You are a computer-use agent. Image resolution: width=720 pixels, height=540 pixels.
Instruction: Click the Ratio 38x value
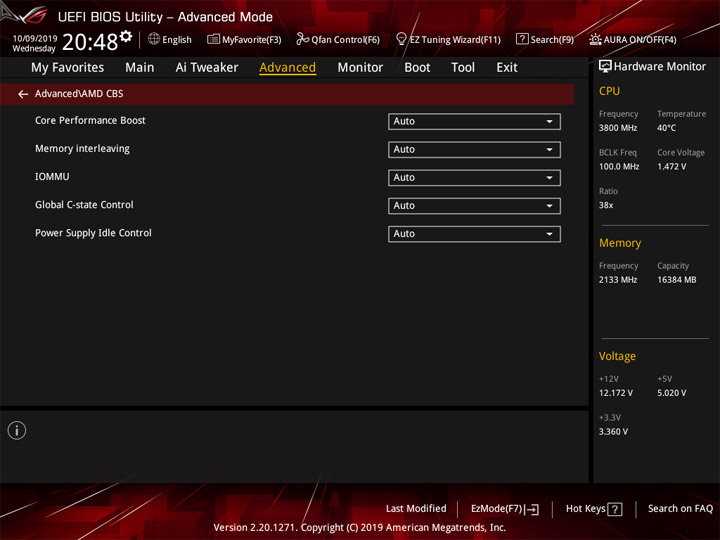pyautogui.click(x=606, y=205)
